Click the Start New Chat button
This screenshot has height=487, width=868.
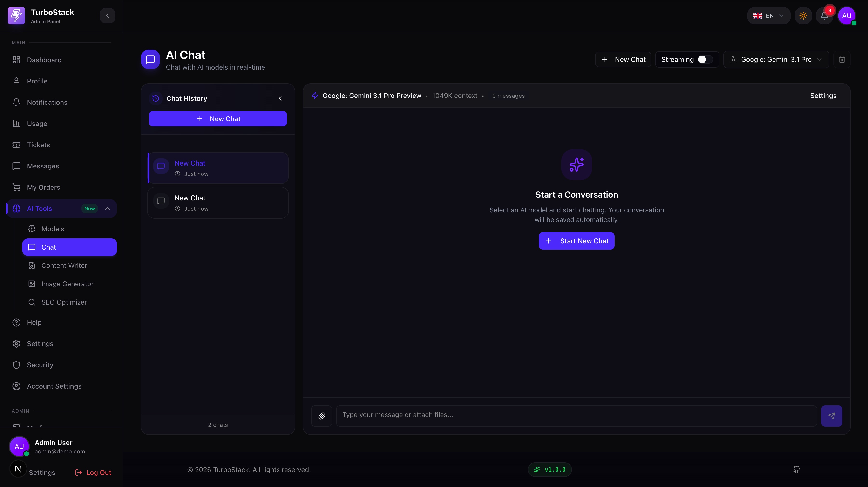coord(576,241)
